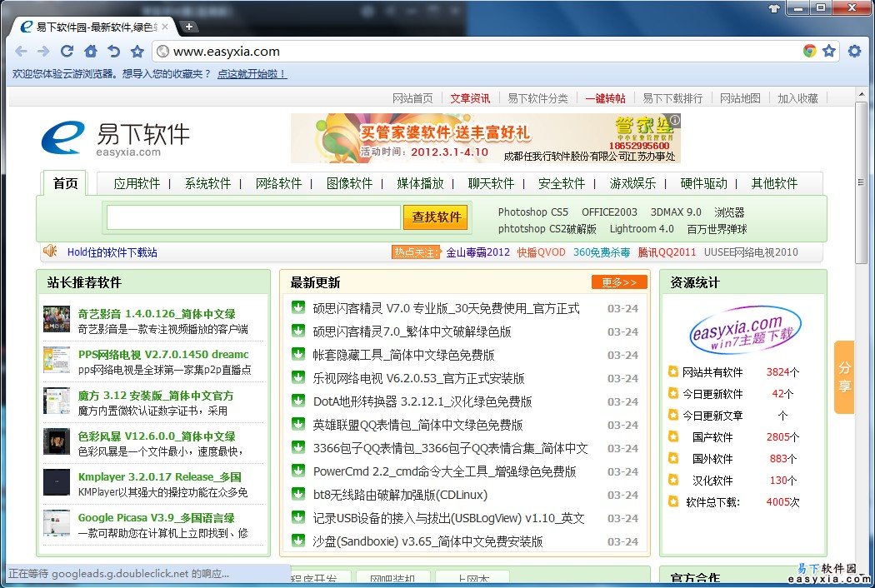Switch to the 游戏娱乐 category tab
875x588 pixels.
click(x=632, y=183)
